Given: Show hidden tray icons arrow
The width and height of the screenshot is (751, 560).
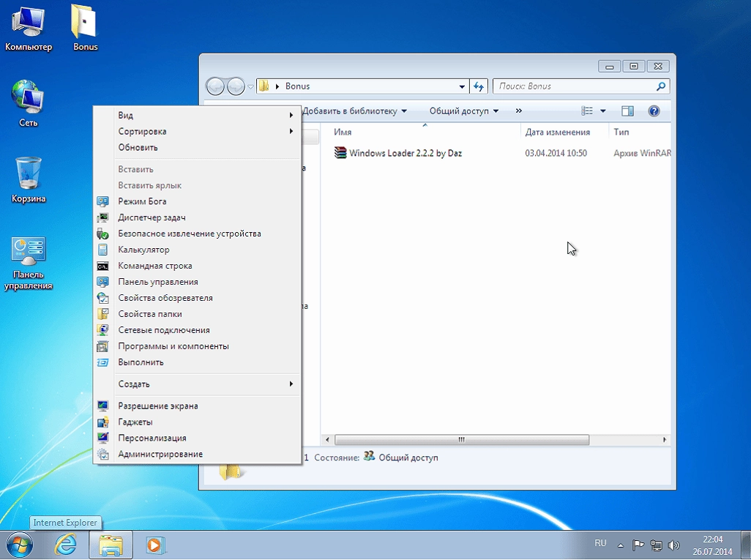Looking at the screenshot, I should pyautogui.click(x=620, y=545).
